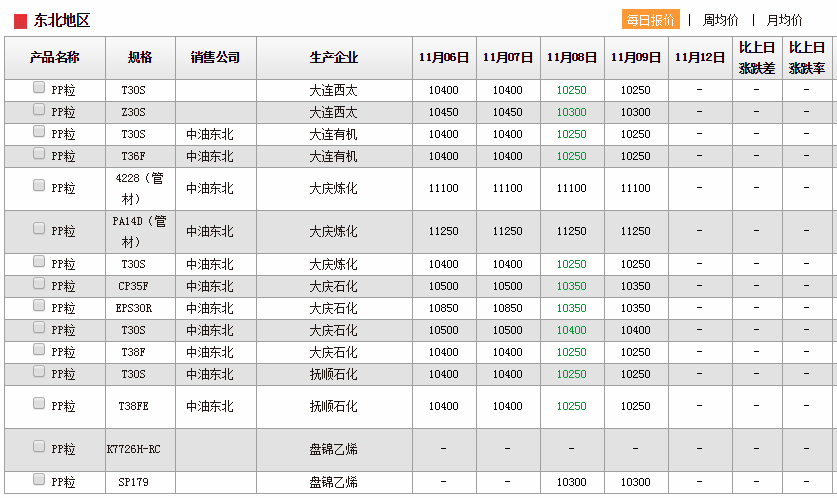
Task: Select checkbox of T30S 大连有机 row
Action: click(x=39, y=131)
